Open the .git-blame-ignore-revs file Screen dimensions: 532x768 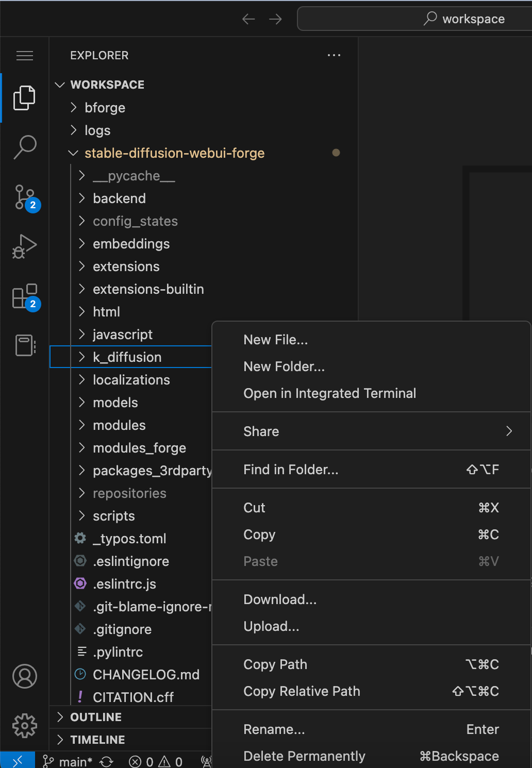[130, 607]
